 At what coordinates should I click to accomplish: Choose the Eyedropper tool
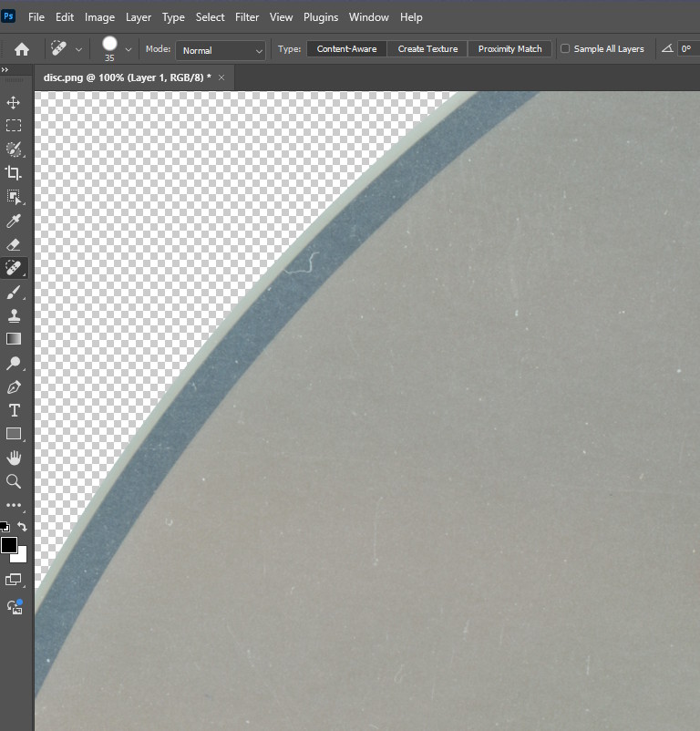point(14,221)
